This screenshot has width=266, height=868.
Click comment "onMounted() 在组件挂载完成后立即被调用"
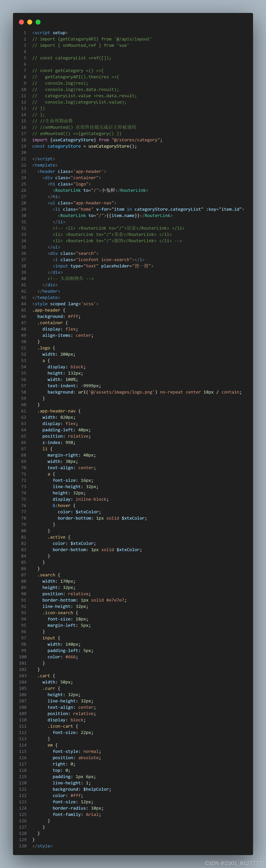point(84,127)
